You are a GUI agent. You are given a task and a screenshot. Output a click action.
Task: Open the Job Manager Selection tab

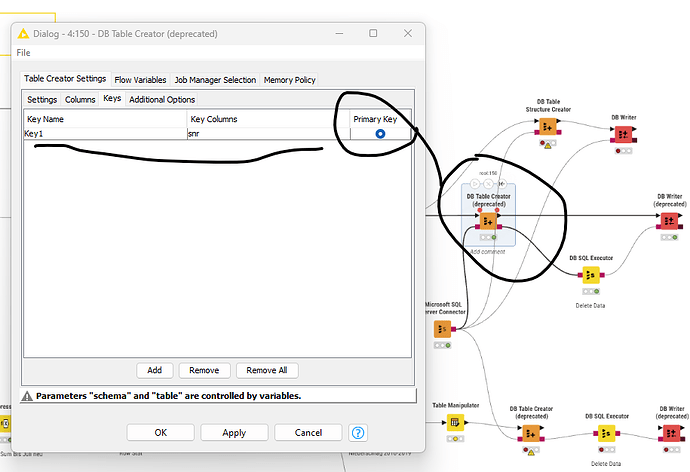[215, 80]
